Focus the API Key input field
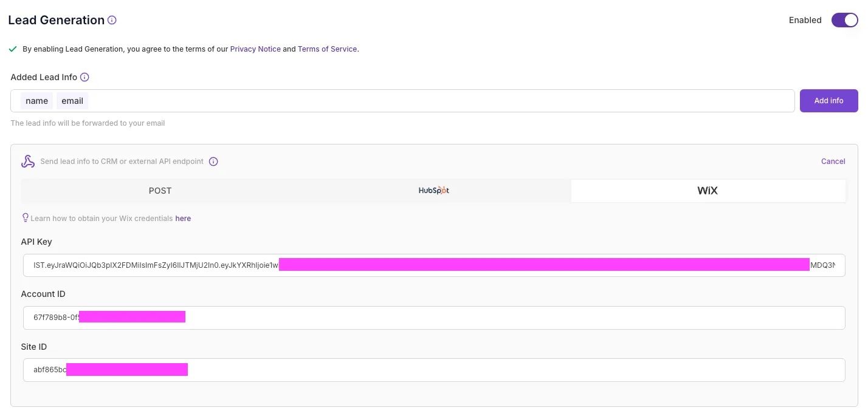The image size is (868, 419). (x=434, y=265)
